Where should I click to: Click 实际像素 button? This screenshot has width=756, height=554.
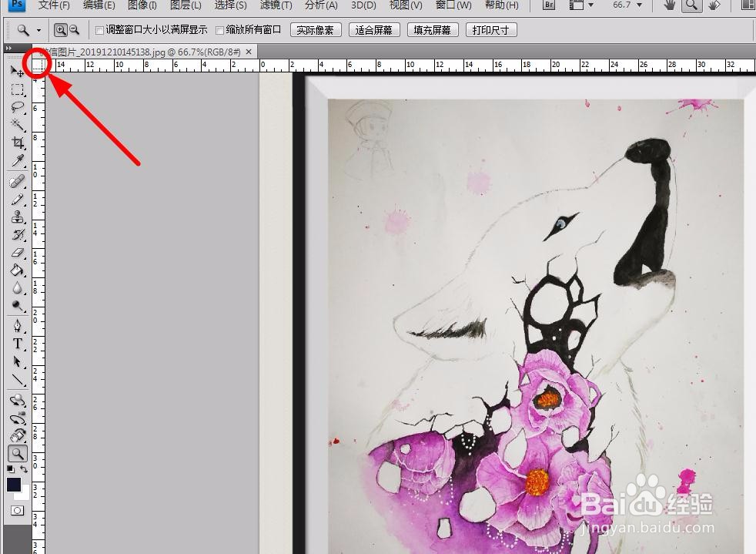pos(316,30)
